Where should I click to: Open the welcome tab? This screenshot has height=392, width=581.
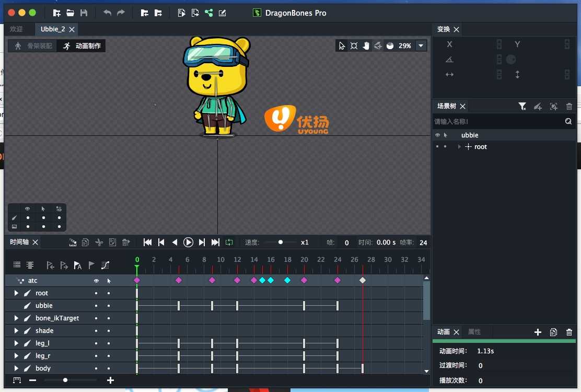pos(16,29)
